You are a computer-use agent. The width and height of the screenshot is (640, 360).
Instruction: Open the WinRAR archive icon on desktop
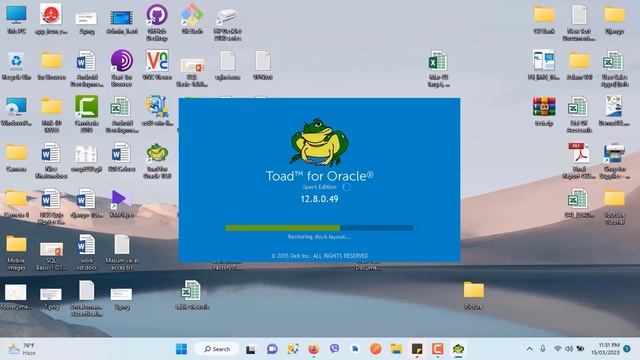tap(544, 111)
